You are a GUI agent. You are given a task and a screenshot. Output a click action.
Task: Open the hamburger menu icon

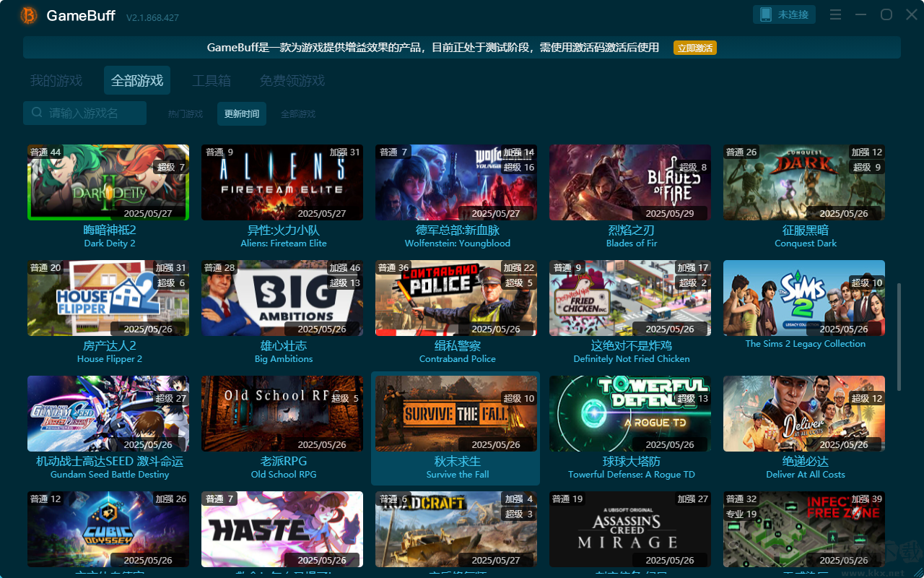pyautogui.click(x=835, y=15)
